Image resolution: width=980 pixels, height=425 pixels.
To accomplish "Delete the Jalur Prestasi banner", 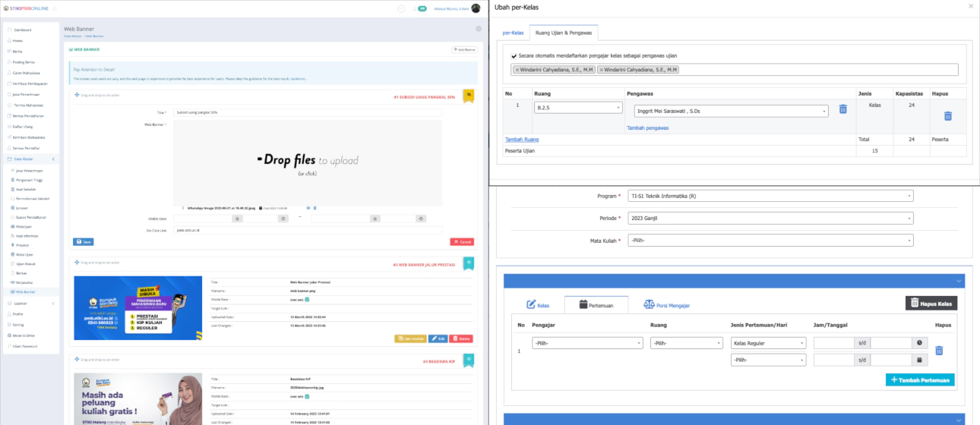I will (x=461, y=338).
